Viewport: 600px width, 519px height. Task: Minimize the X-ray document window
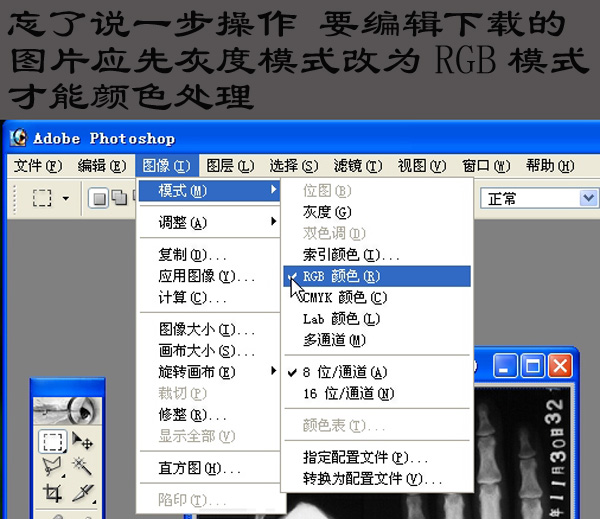[x=505, y=366]
